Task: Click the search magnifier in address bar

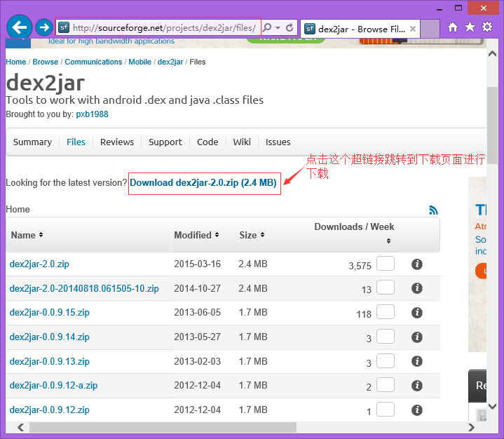Action: (268, 27)
